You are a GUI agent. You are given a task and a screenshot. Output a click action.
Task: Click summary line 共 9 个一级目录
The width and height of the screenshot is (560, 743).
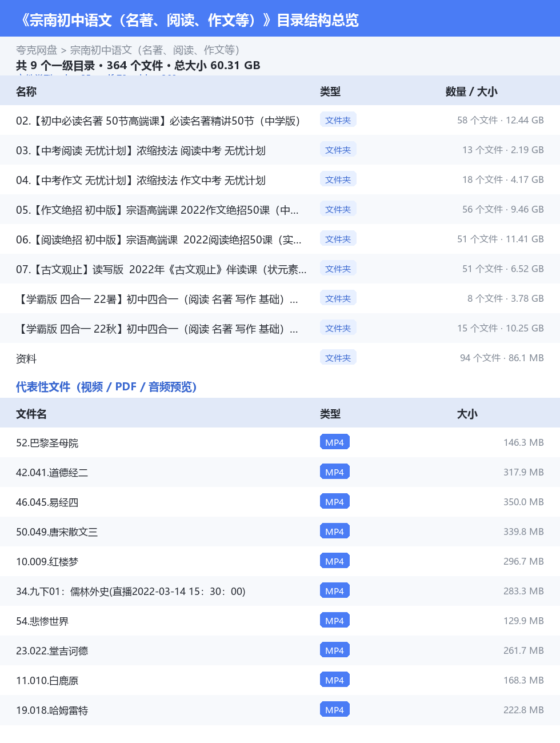138,65
